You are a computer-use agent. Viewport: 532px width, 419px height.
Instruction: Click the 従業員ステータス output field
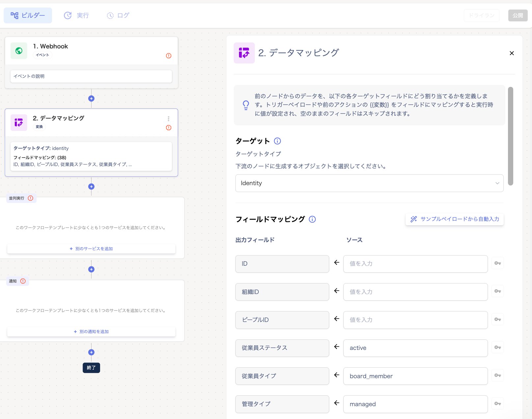point(282,348)
